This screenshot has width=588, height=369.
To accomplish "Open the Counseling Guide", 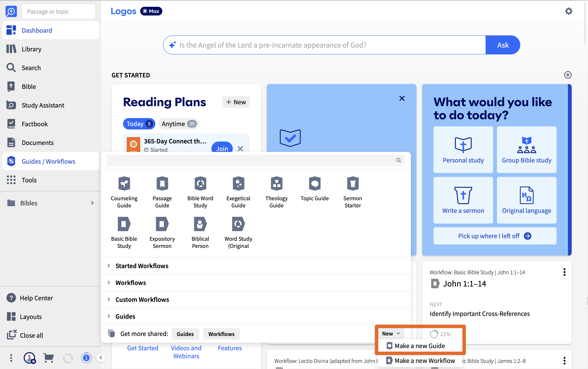I will [124, 192].
